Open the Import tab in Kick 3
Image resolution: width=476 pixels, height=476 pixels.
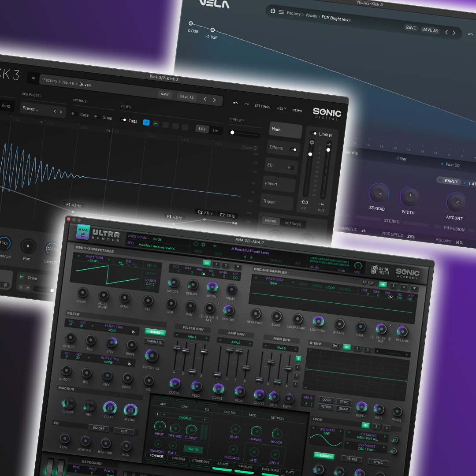(279, 184)
